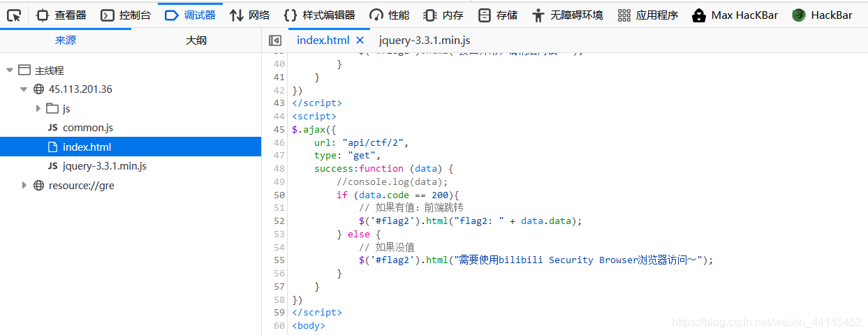Click the url: "api/ctf/2" code line
Screen dimensions: 868x335
click(361, 142)
